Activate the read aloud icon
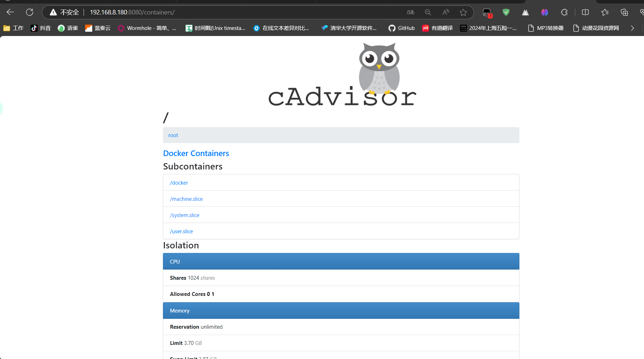This screenshot has width=644, height=359. 446,12
